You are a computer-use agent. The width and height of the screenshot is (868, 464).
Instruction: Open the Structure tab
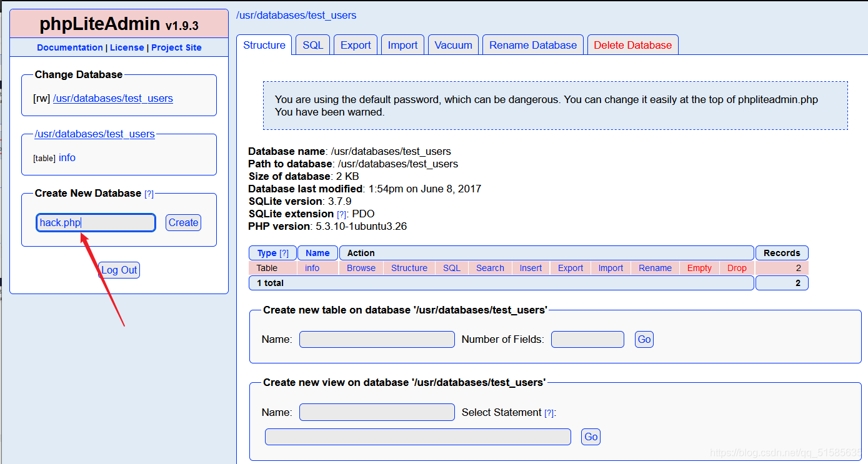point(264,45)
